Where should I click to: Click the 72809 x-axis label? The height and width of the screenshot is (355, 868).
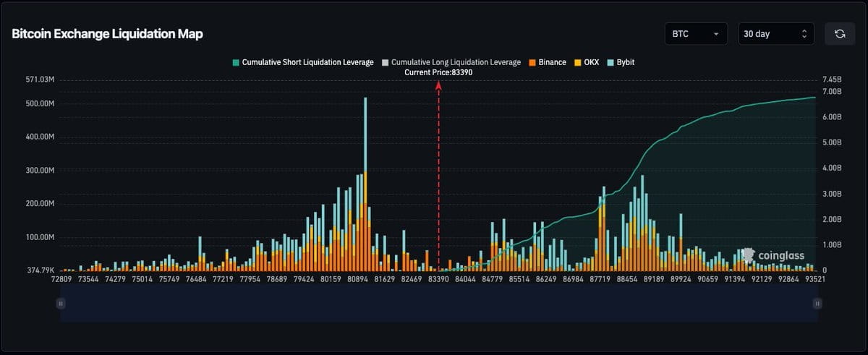61,278
